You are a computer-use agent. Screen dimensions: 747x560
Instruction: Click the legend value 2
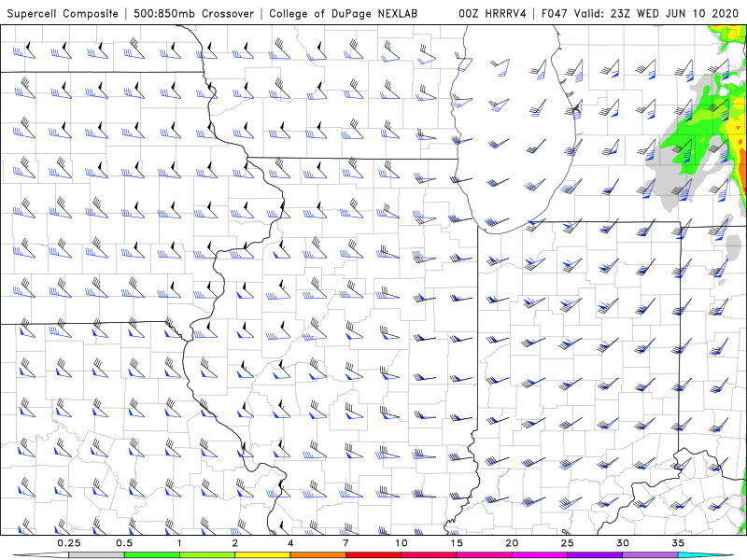click(x=235, y=543)
